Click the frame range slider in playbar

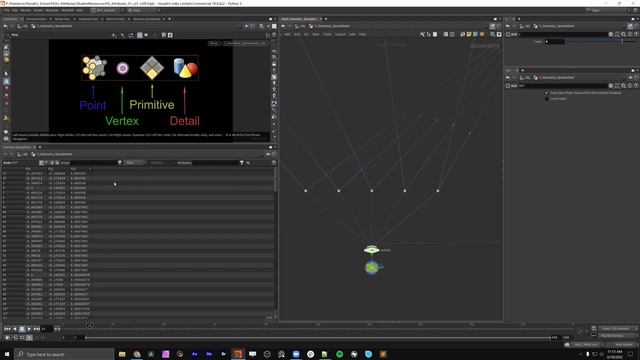click(318, 338)
